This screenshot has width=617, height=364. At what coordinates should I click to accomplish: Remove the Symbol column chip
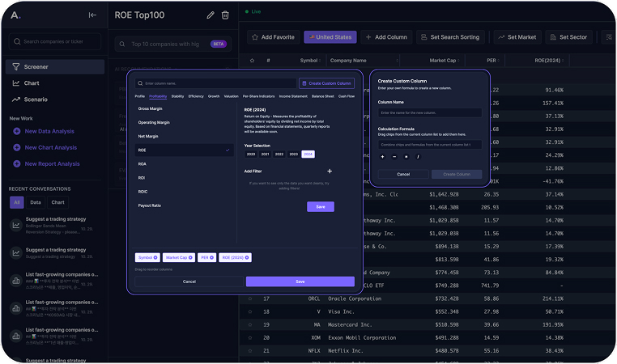click(155, 257)
